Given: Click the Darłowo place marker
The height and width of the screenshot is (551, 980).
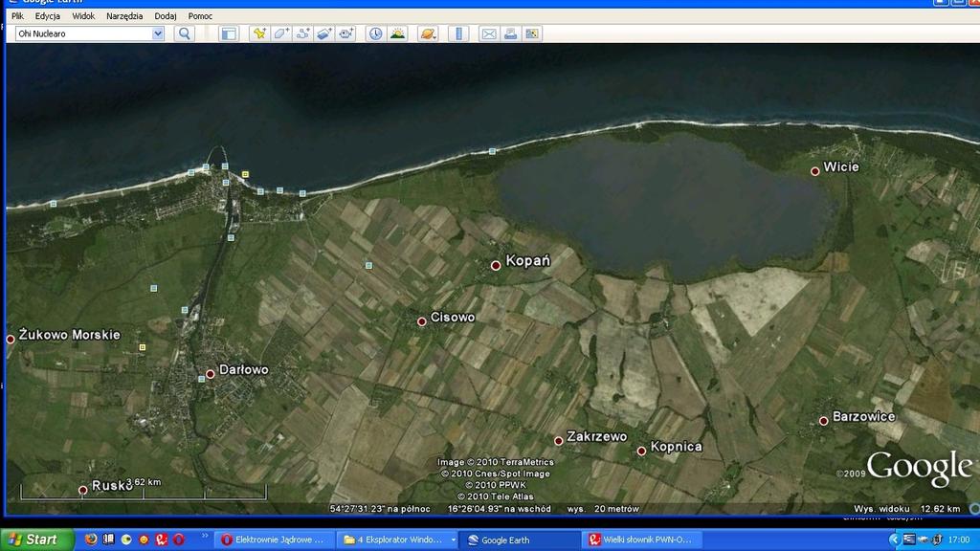Looking at the screenshot, I should [210, 374].
